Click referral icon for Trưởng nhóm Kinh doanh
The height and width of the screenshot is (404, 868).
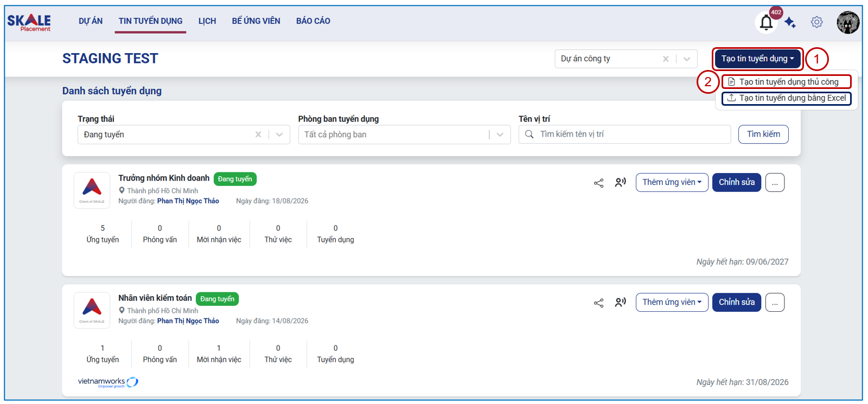click(x=621, y=182)
